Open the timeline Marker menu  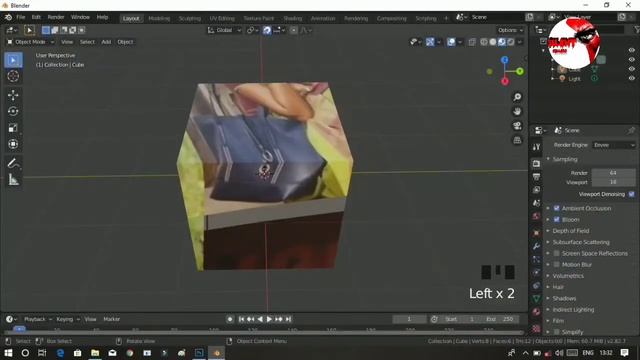click(x=112, y=319)
